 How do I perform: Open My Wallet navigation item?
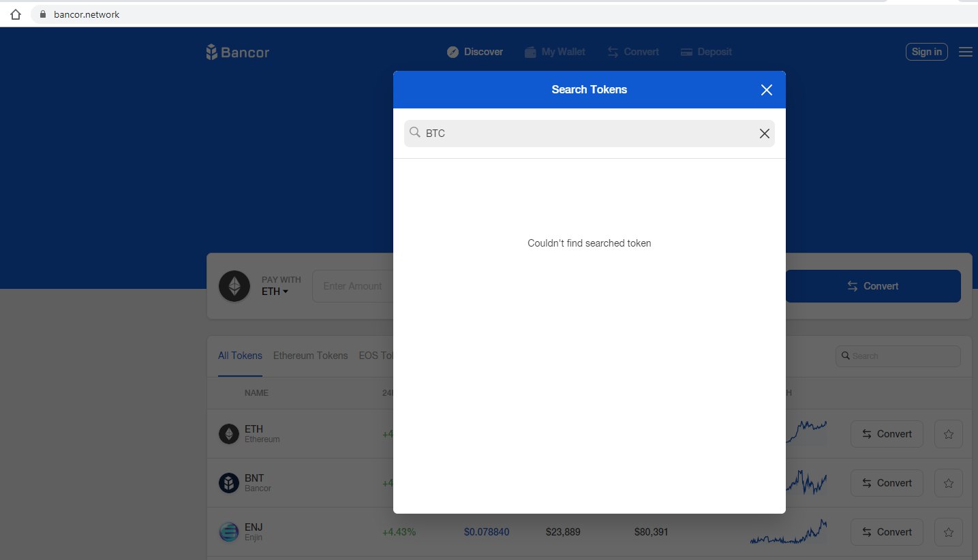[555, 52]
